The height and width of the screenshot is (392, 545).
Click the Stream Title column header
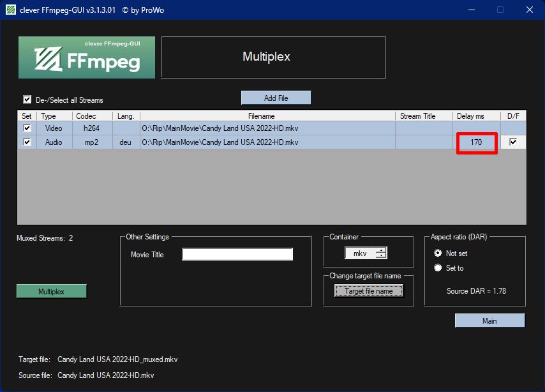424,116
